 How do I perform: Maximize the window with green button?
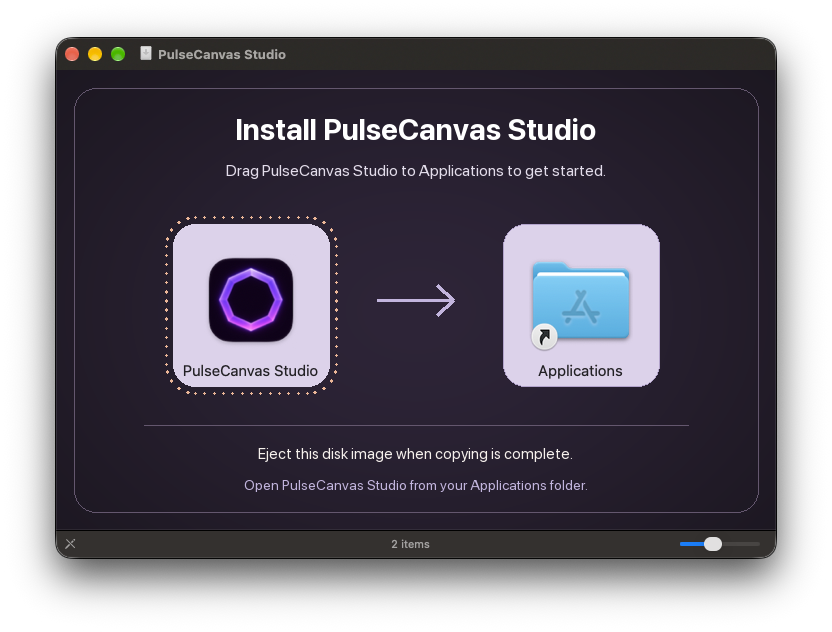click(x=118, y=54)
